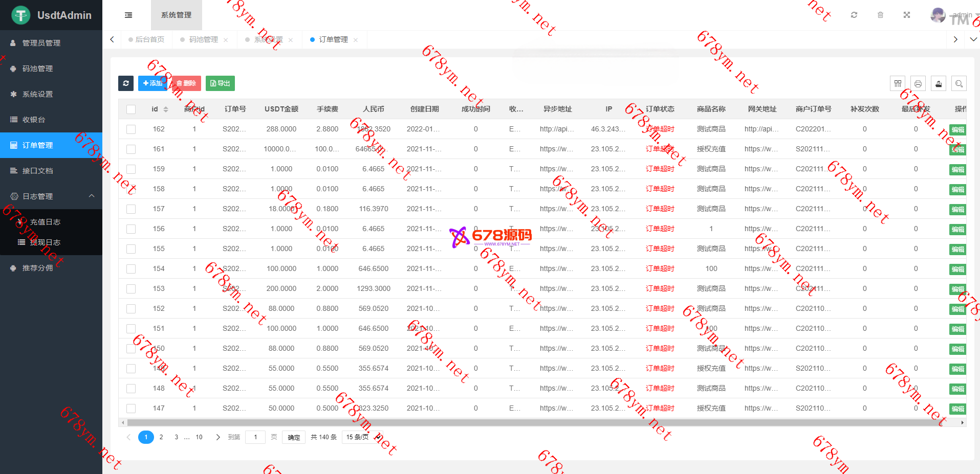The width and height of the screenshot is (980, 474).
Task: Click the refresh icon in top header
Action: tap(854, 15)
